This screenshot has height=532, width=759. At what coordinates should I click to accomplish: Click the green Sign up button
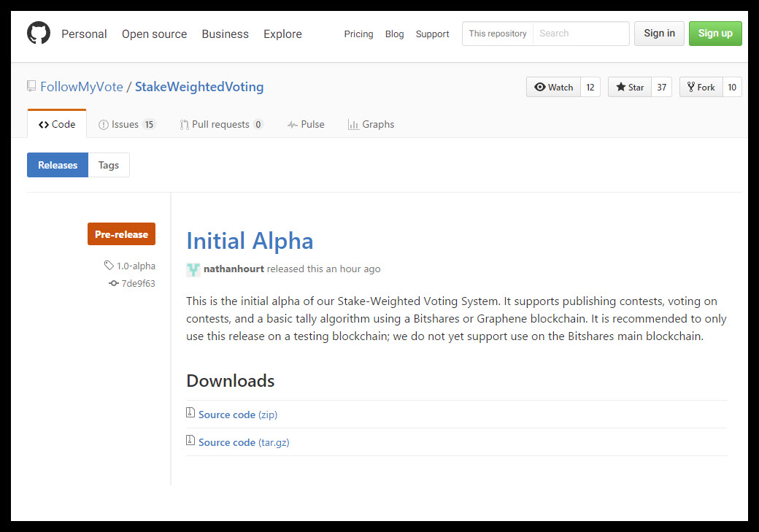point(715,34)
